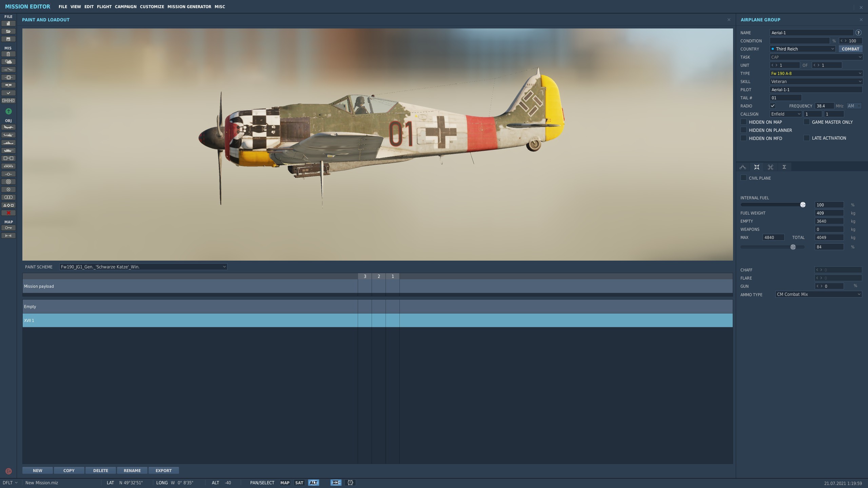
Task: Open the AMMO TYPE dropdown
Action: pos(818,294)
